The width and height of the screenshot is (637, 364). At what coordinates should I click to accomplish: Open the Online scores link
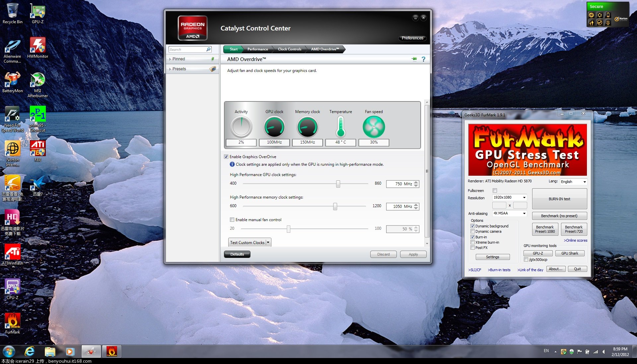pos(575,240)
